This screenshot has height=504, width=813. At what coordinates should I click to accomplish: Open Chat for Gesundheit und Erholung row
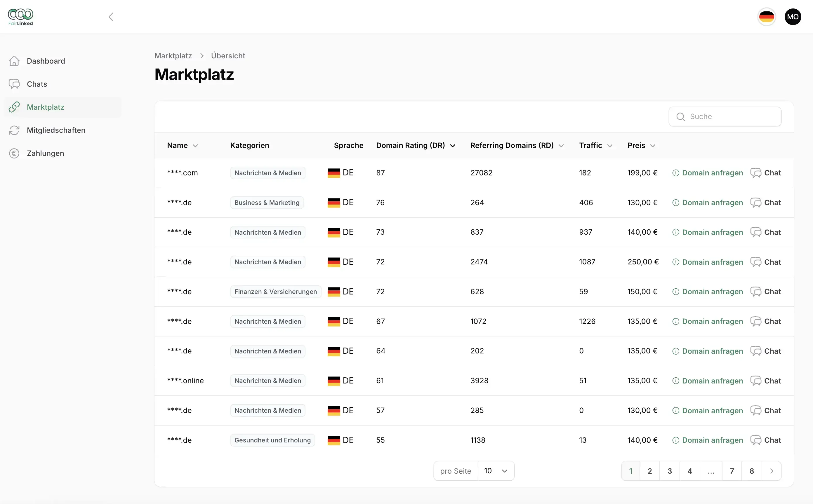765,440
